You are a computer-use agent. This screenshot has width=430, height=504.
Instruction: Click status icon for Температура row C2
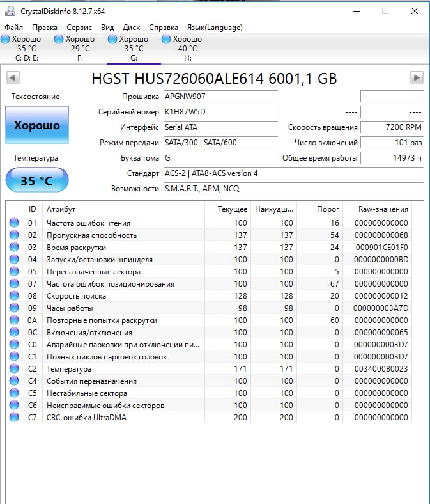coord(14,368)
